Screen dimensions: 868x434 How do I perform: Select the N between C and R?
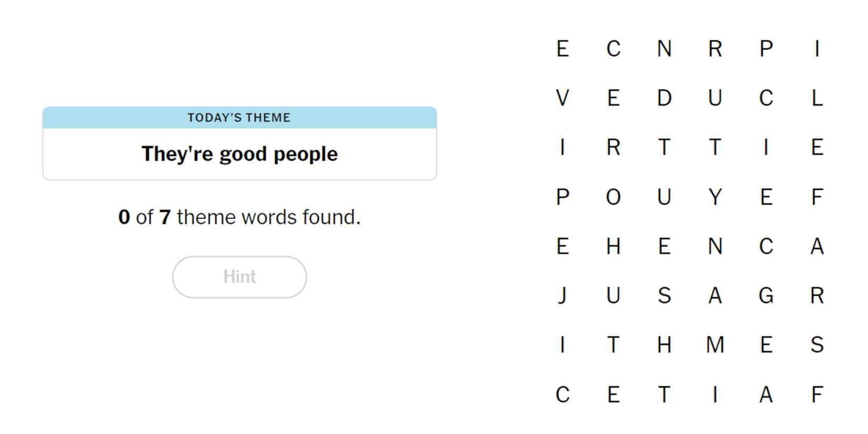(664, 49)
